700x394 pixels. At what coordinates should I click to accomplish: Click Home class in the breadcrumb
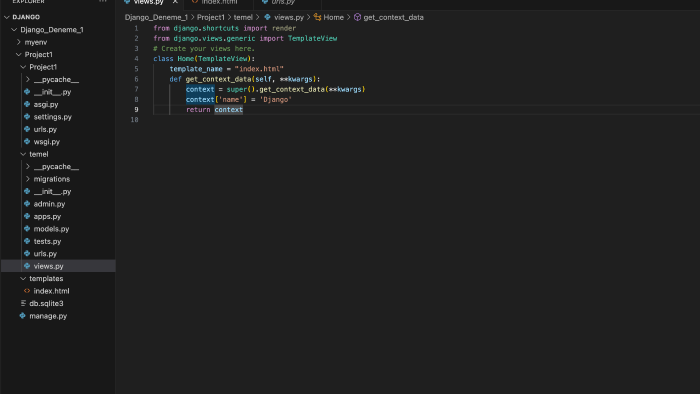tap(333, 17)
